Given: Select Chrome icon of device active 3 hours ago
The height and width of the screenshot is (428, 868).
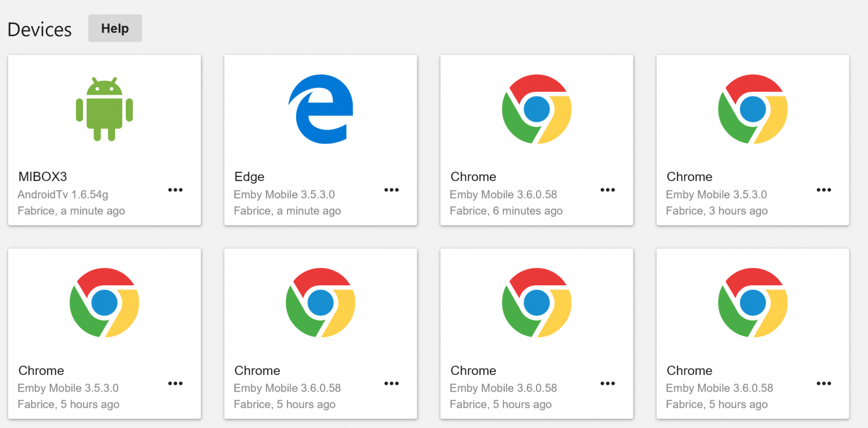Looking at the screenshot, I should pyautogui.click(x=752, y=109).
